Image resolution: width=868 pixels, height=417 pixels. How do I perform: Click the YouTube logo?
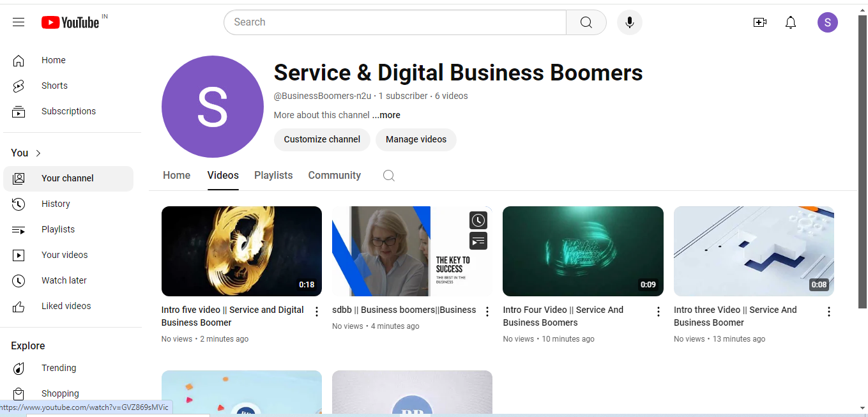(x=70, y=22)
